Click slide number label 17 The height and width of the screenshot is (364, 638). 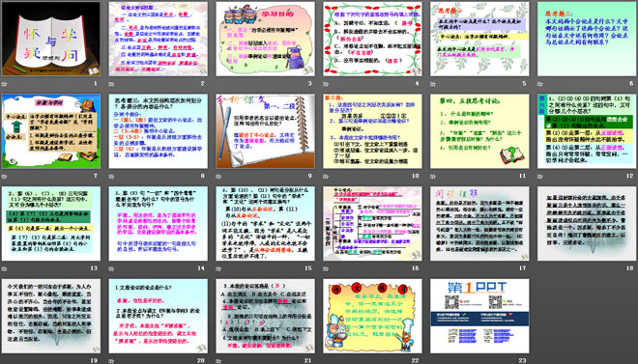coord(522,268)
